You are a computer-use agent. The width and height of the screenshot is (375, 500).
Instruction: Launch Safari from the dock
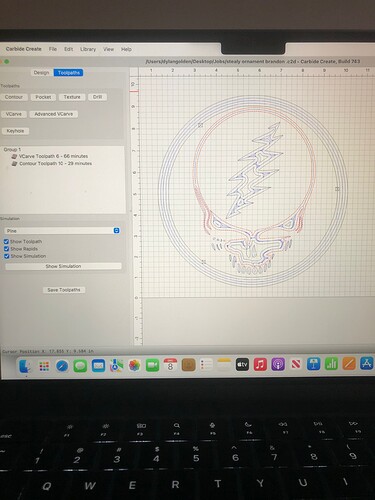[x=62, y=366]
